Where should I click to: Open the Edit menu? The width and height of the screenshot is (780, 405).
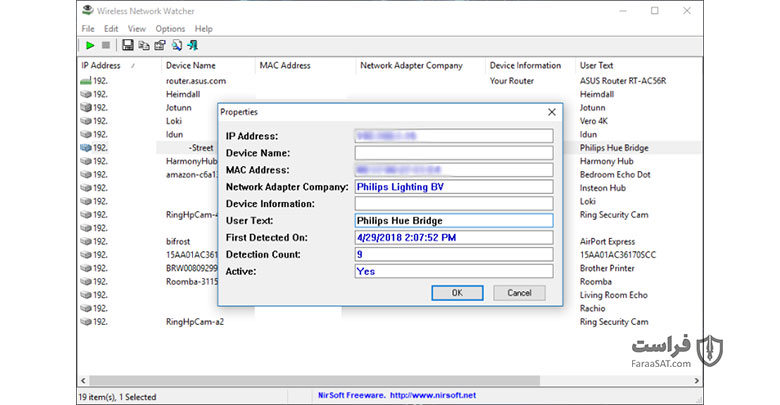click(111, 29)
